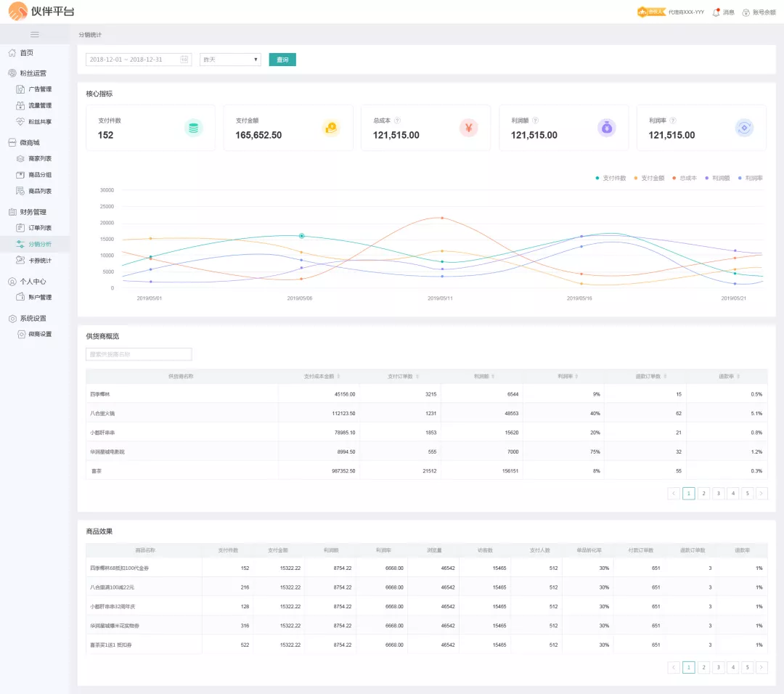Viewport: 784px width, 694px height.
Task: Click the calendar icon in date range
Action: [184, 60]
